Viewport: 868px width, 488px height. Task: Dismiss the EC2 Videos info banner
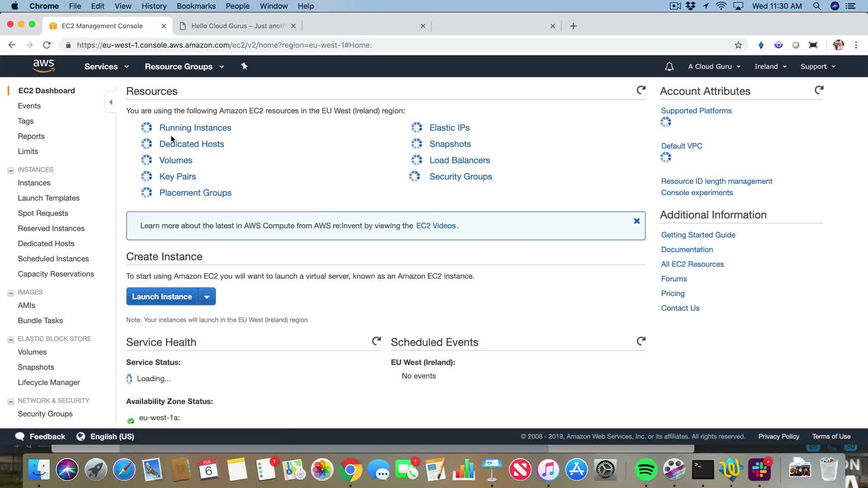[x=637, y=221]
